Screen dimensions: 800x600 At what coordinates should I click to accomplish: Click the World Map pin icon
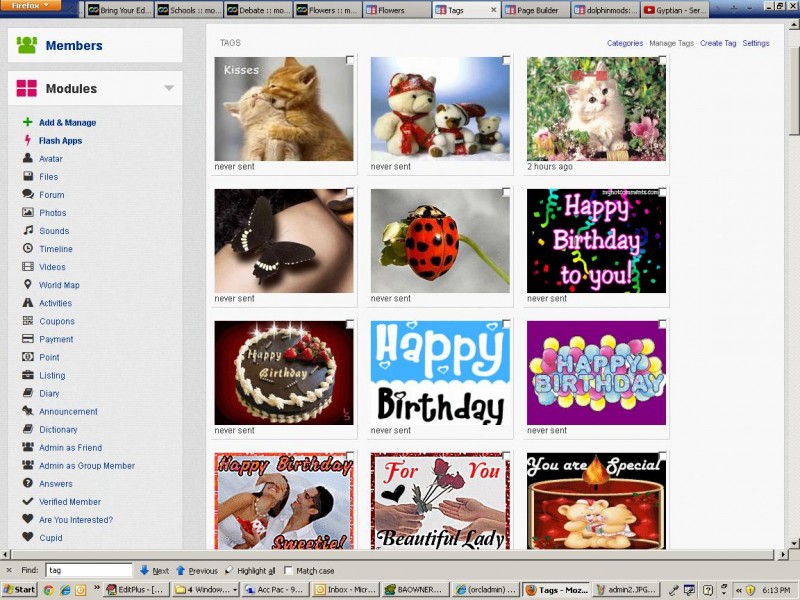coord(28,285)
